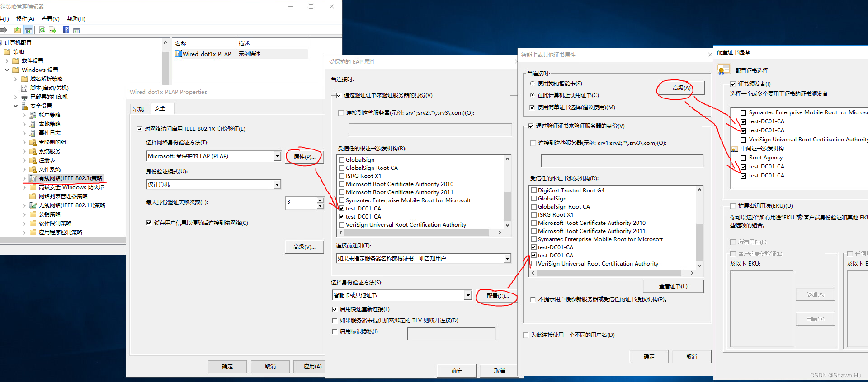
Task: Enable 启用标识隐私 checkbox
Action: click(335, 331)
